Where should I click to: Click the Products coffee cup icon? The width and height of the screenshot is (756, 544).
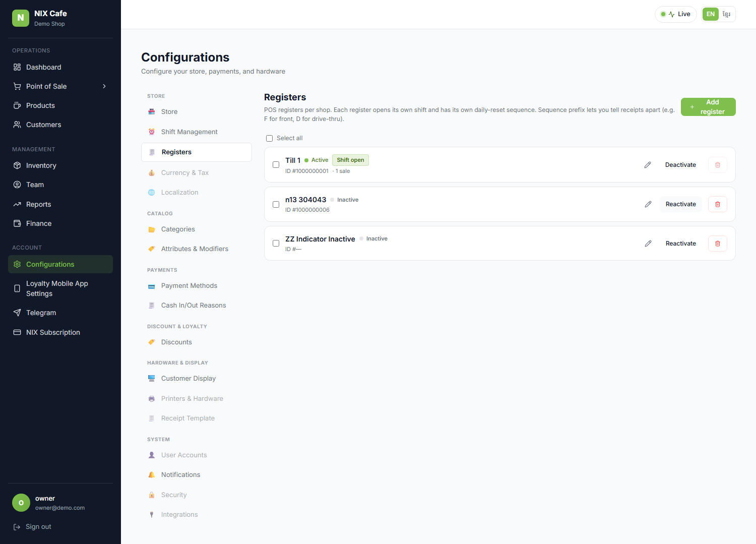point(17,105)
